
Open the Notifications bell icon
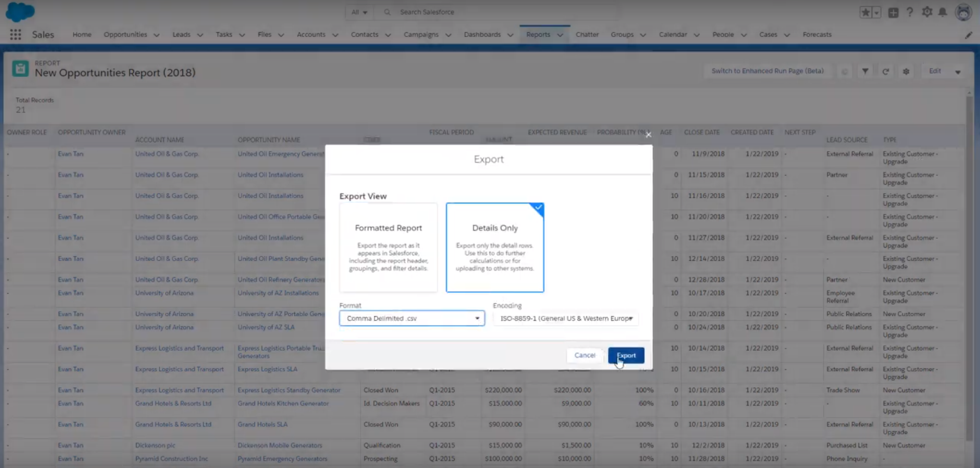[943, 12]
